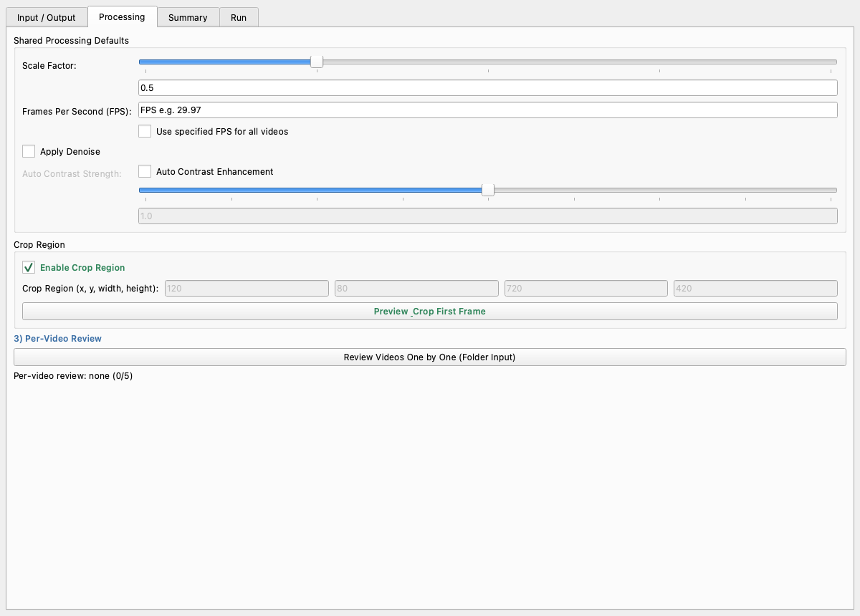This screenshot has width=860, height=616.
Task: Open the Run tab
Action: [x=239, y=17]
